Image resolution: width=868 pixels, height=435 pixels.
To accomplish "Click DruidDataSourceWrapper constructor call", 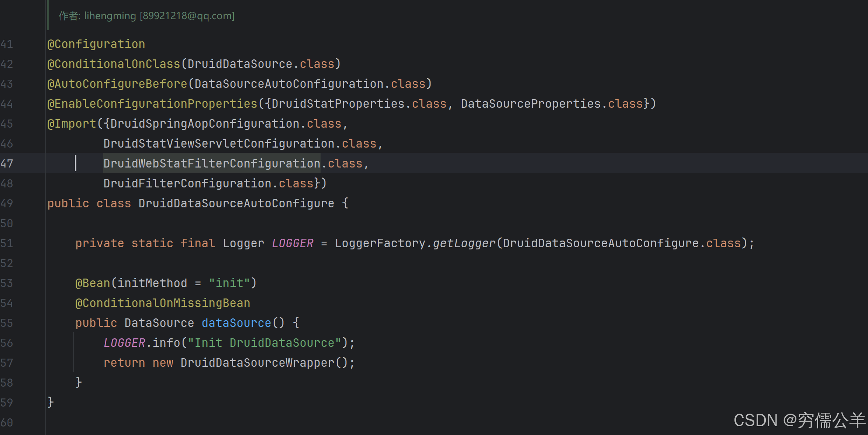I will (257, 363).
